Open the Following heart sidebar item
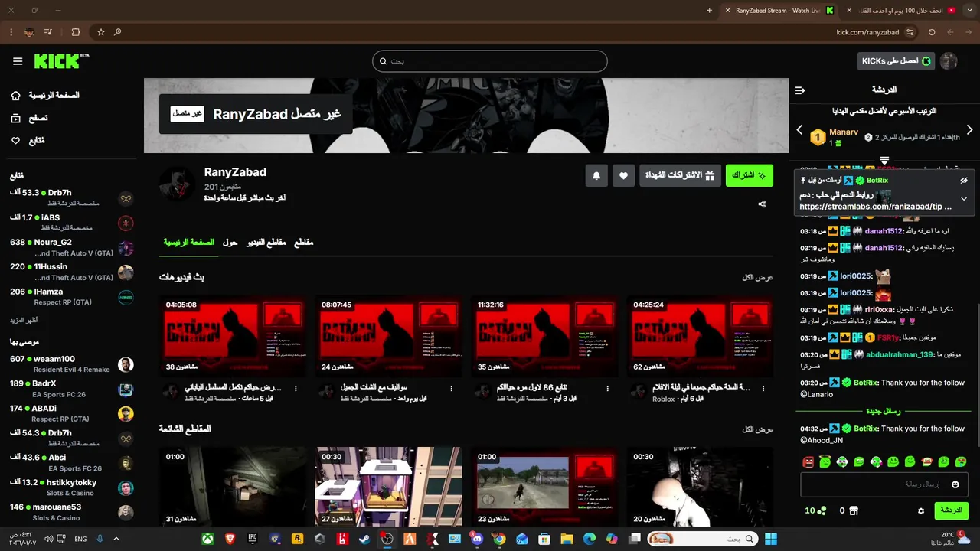980x551 pixels. [16, 141]
